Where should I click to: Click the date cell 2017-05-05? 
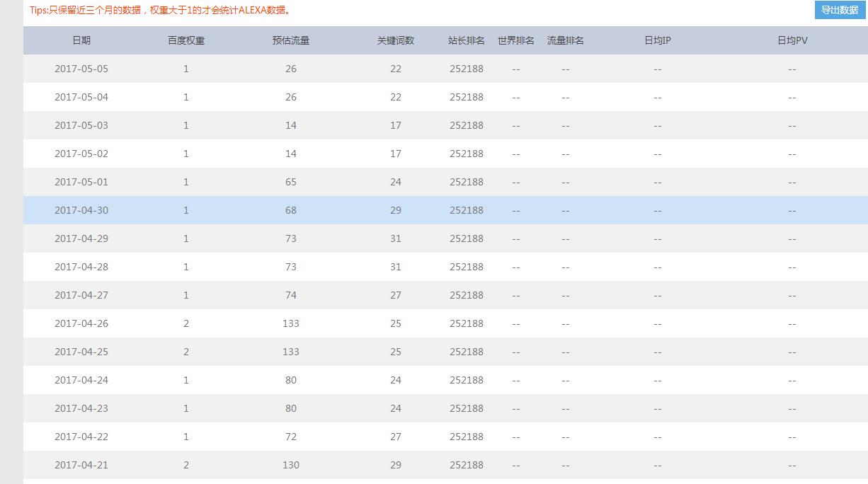[81, 69]
